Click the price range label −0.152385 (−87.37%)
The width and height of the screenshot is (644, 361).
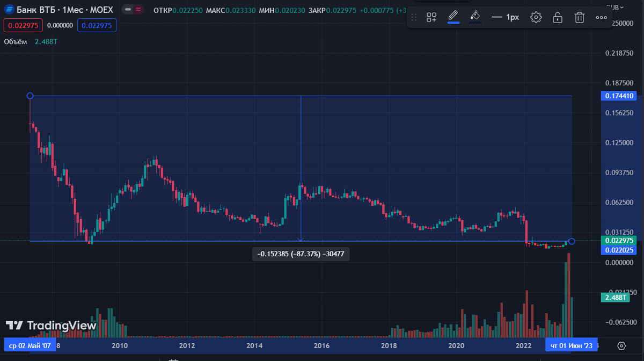tap(301, 254)
